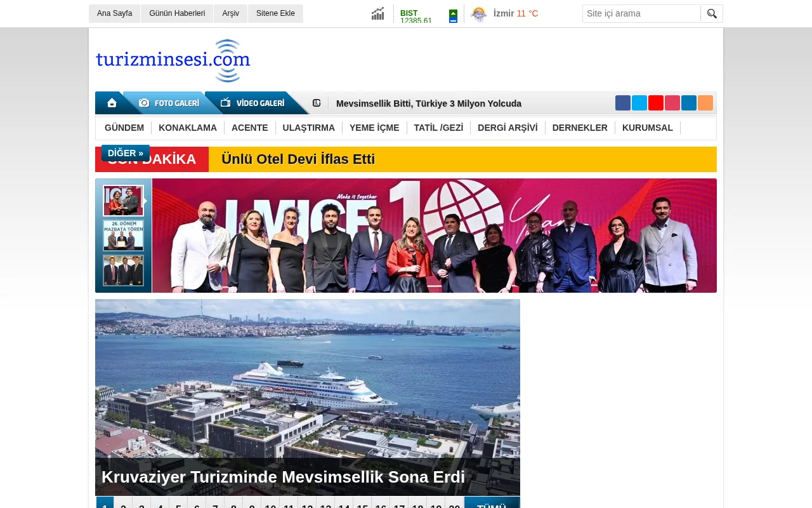The height and width of the screenshot is (508, 812).
Task: Open the RSS feed icon
Action: point(705,102)
